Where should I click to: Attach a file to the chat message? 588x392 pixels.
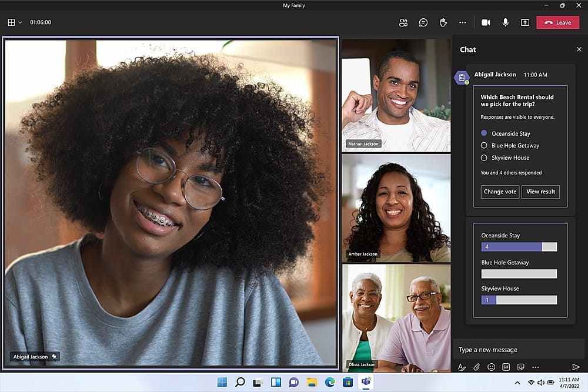(477, 367)
